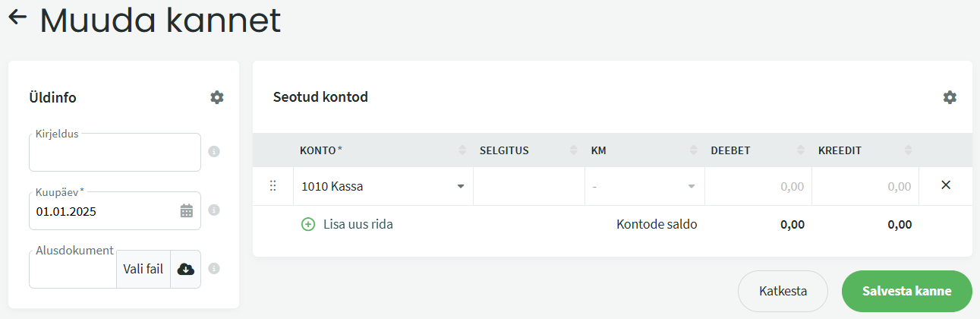Screen dimensions: 980x319
Task: Click the back arrow next to Muuda kannet
Action: 17,18
